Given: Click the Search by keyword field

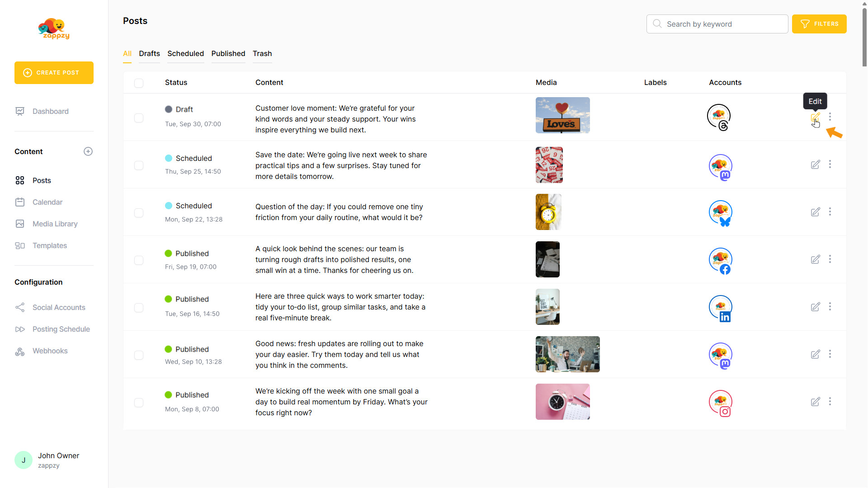Looking at the screenshot, I should 723,24.
